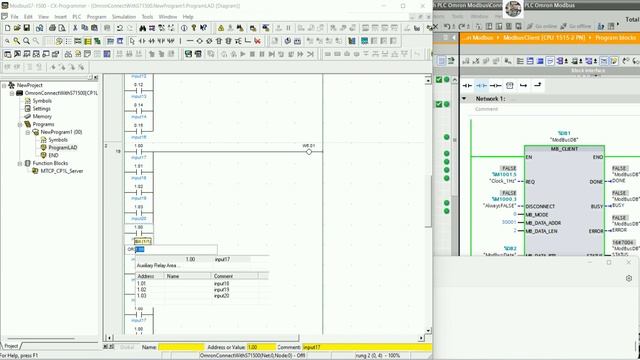Open branch in TIA favorites bar
Viewport: 640px width, 360px height.
[524, 85]
